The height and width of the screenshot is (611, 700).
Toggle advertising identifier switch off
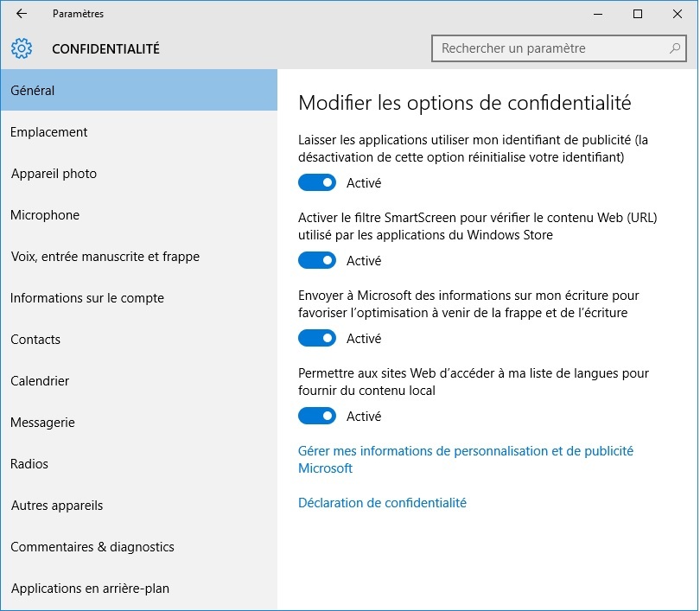pos(317,182)
